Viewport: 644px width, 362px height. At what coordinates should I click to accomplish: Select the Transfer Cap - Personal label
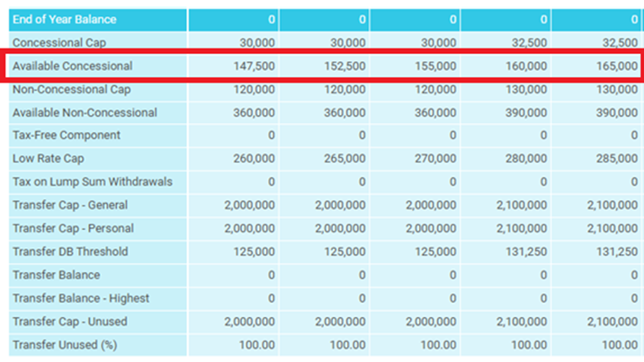click(72, 228)
